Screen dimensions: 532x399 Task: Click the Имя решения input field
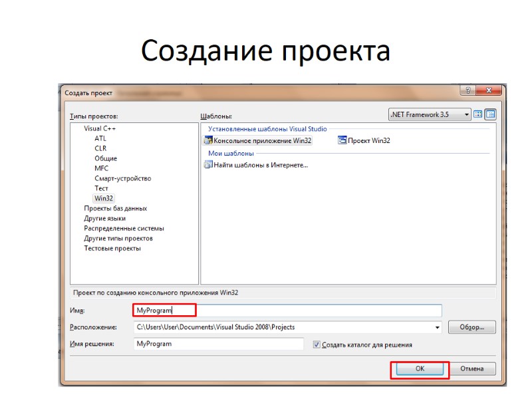coord(219,344)
